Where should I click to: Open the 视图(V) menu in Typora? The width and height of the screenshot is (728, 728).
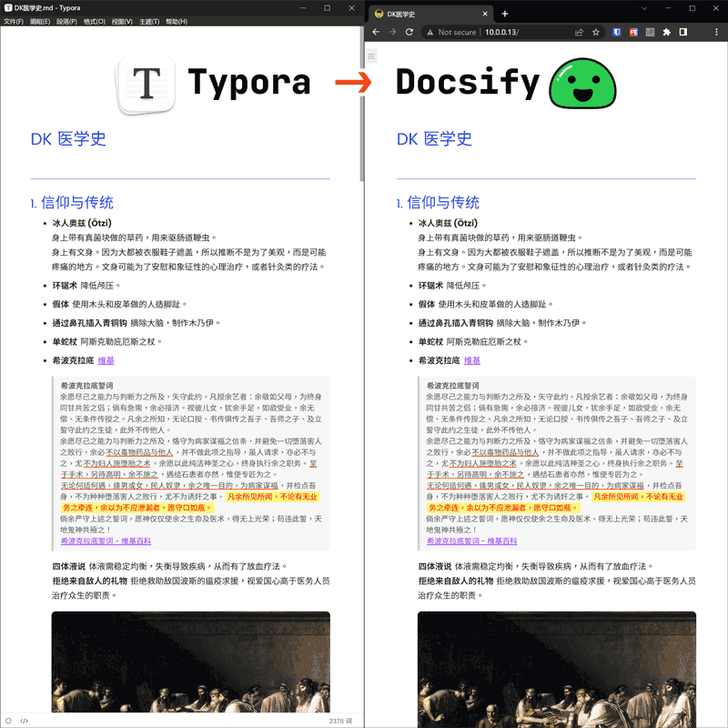pos(122,21)
